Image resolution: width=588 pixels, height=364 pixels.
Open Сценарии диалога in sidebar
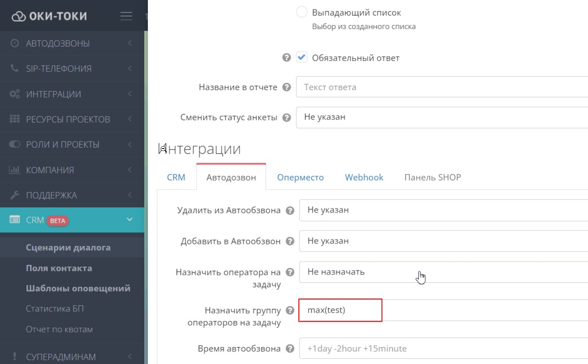click(68, 248)
